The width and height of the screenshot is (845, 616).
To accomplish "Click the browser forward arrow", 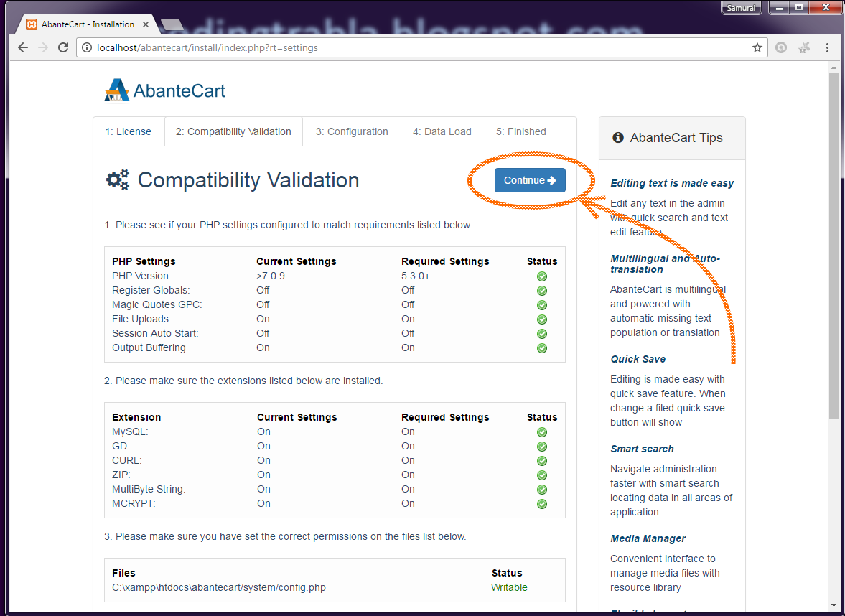I will pyautogui.click(x=43, y=47).
